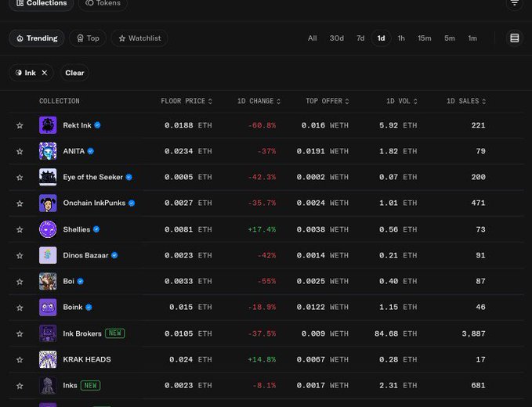Click ANITA verified checkmark badge
The image size is (532, 407).
pos(91,151)
